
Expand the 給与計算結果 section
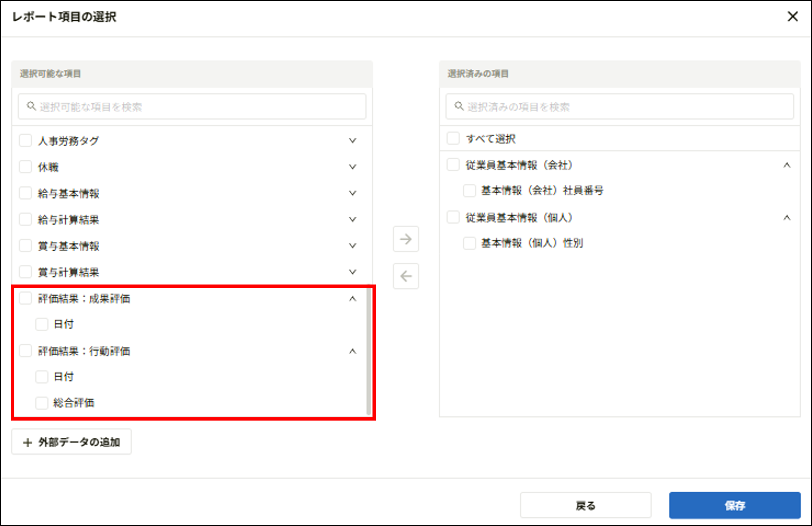[353, 219]
